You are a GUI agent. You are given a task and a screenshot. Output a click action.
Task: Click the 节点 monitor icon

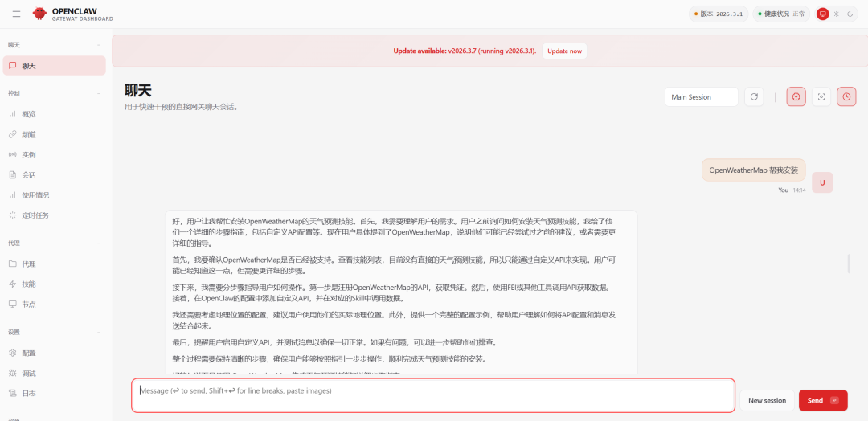click(x=13, y=305)
